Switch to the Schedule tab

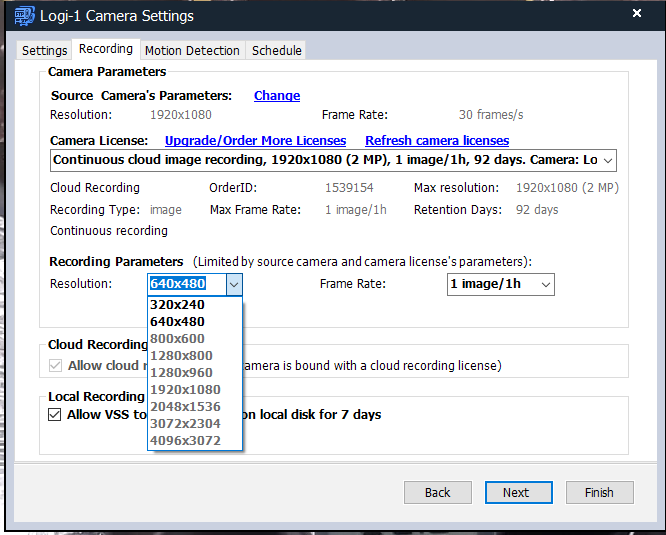pyautogui.click(x=276, y=50)
